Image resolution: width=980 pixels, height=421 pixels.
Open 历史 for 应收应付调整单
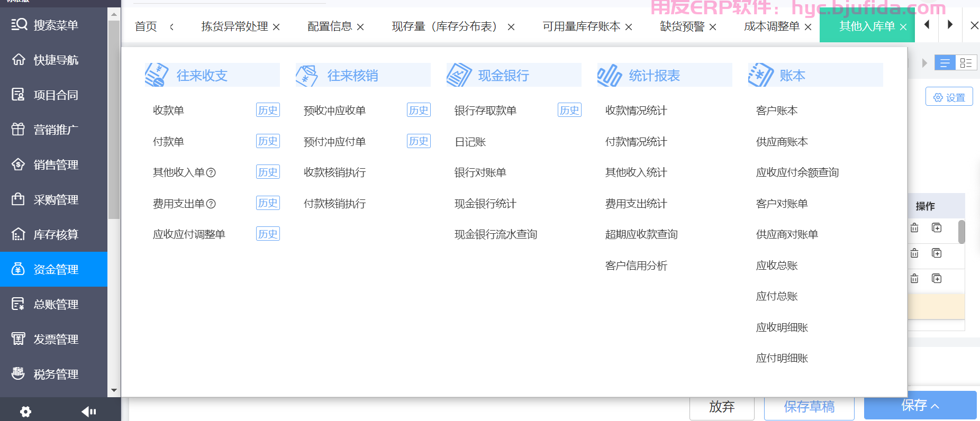[x=268, y=234]
